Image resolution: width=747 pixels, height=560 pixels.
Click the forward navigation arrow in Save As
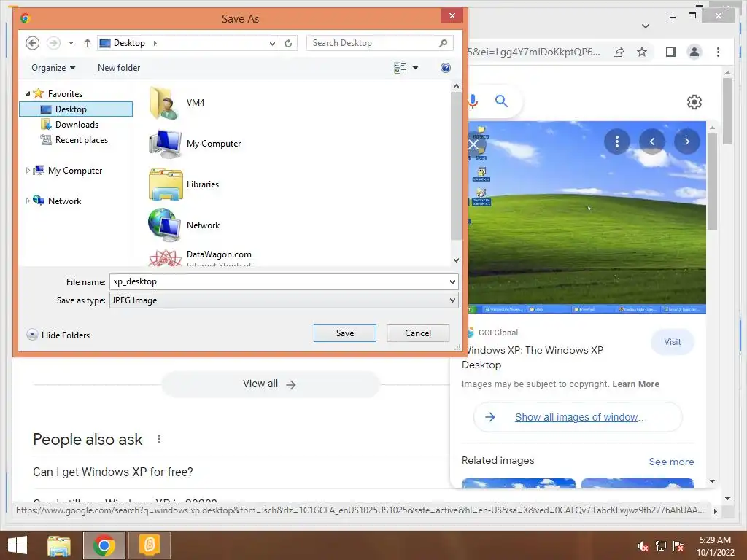53,43
